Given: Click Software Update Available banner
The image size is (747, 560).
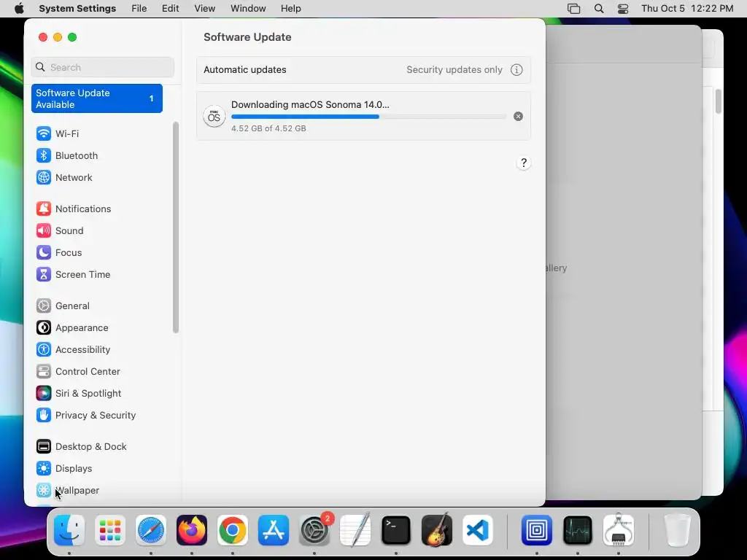Looking at the screenshot, I should click(97, 98).
